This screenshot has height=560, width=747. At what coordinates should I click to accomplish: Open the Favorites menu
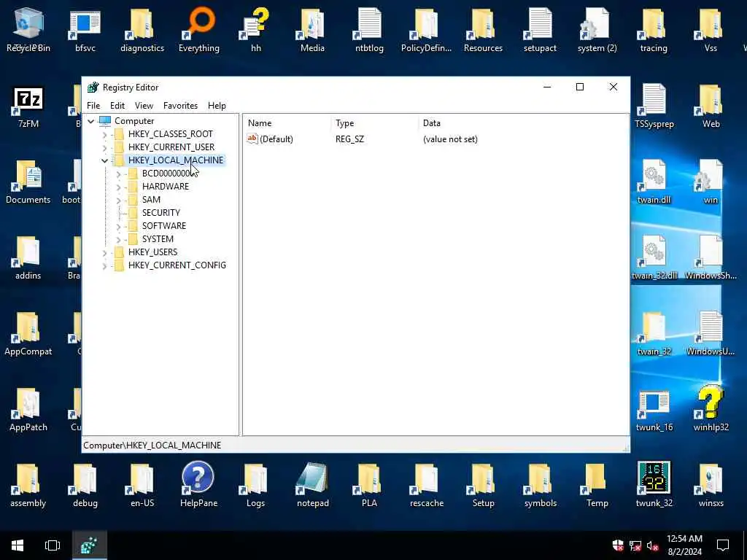click(180, 106)
